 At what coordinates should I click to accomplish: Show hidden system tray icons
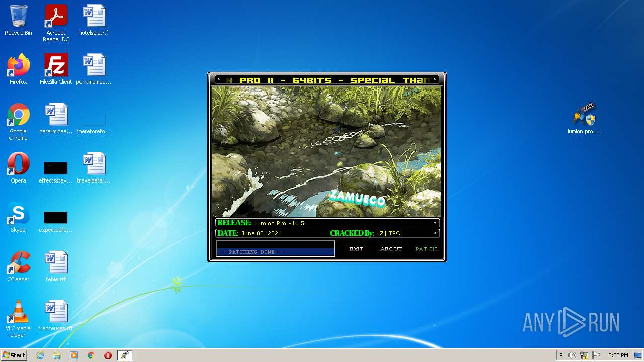(561, 355)
